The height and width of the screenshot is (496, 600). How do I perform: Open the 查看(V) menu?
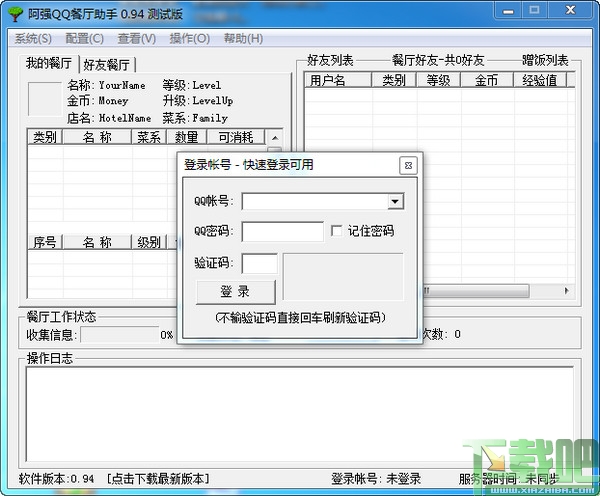tap(137, 38)
